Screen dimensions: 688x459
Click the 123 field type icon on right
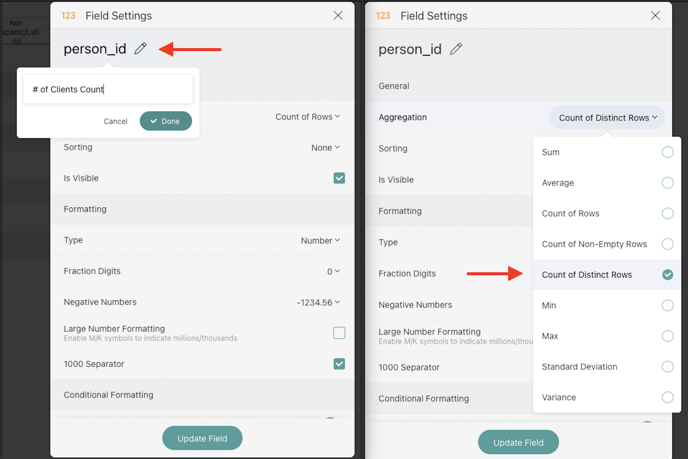coord(383,16)
